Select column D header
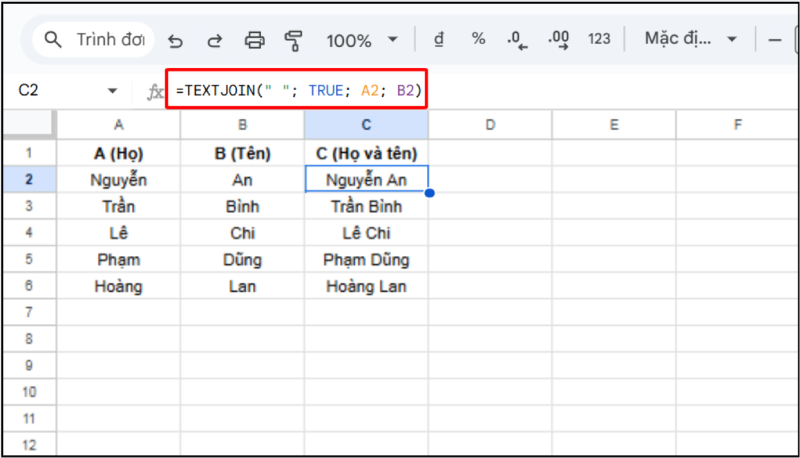Viewport: 800px width, 458px height. [x=490, y=124]
